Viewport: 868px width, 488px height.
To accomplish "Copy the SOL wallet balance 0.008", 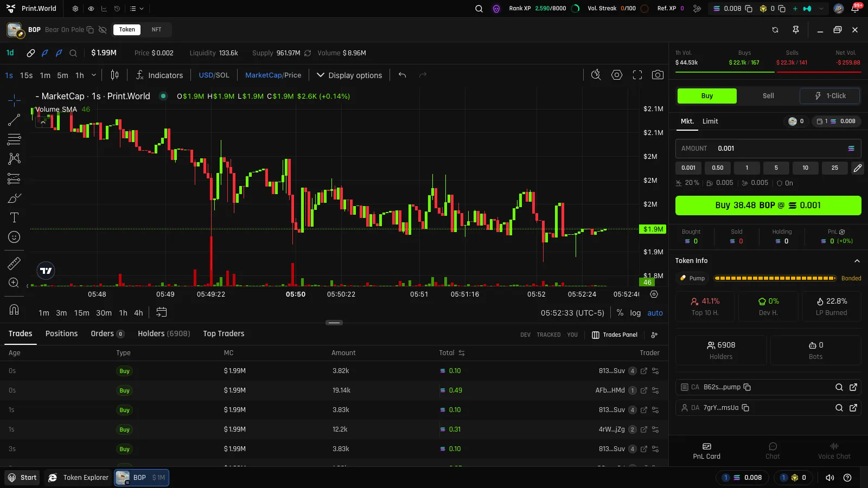I will (749, 9).
